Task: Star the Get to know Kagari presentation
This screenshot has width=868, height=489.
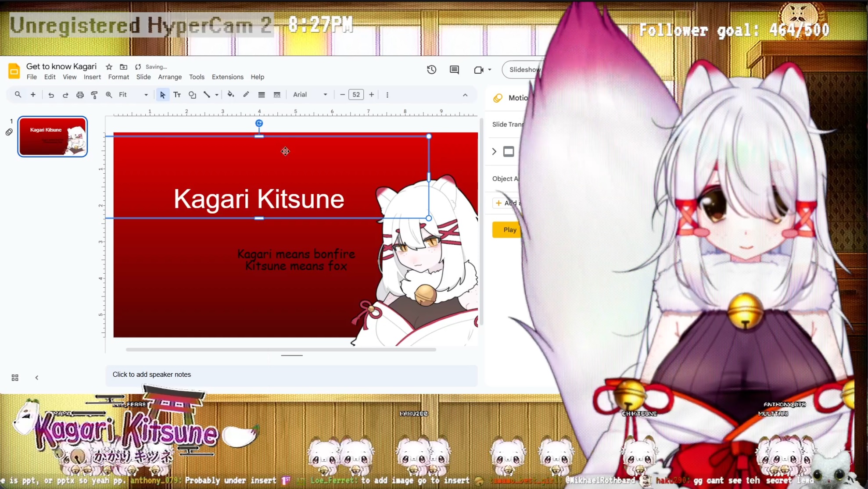Action: click(109, 67)
